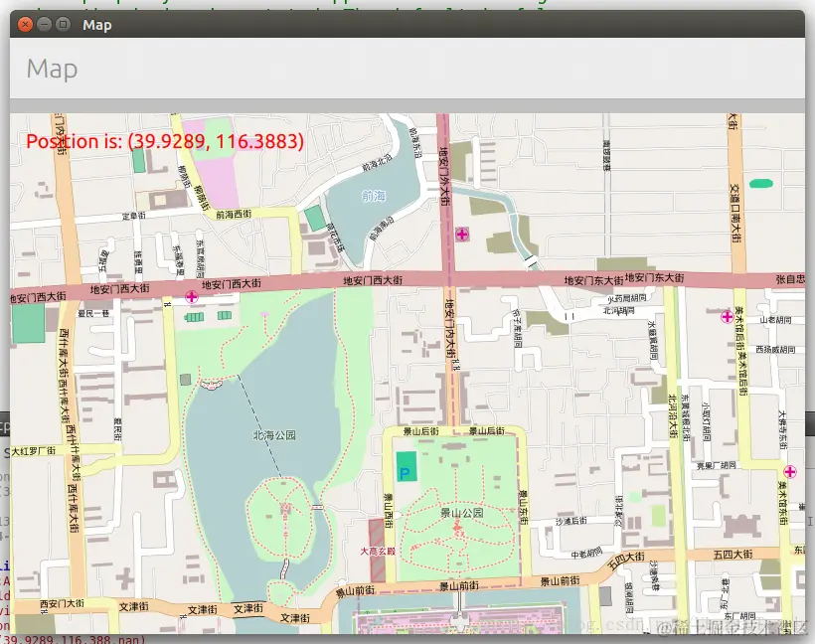Click the large 'Map' page header title
The width and height of the screenshot is (815, 644).
52,69
